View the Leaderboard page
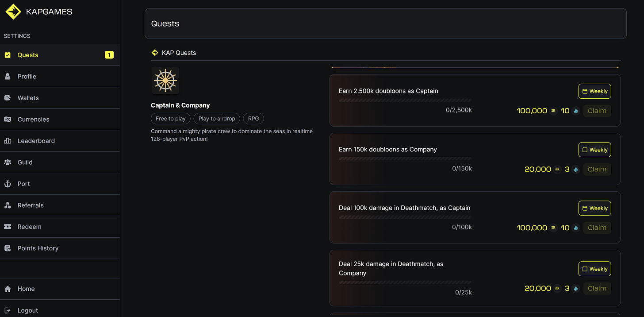Screen dimensions: 644x317 tap(60, 141)
